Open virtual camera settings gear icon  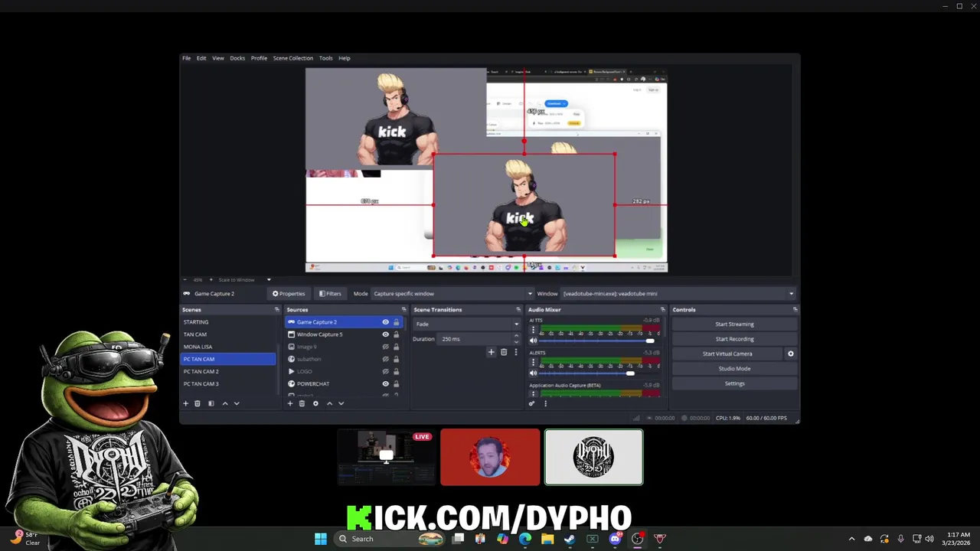[x=791, y=354]
